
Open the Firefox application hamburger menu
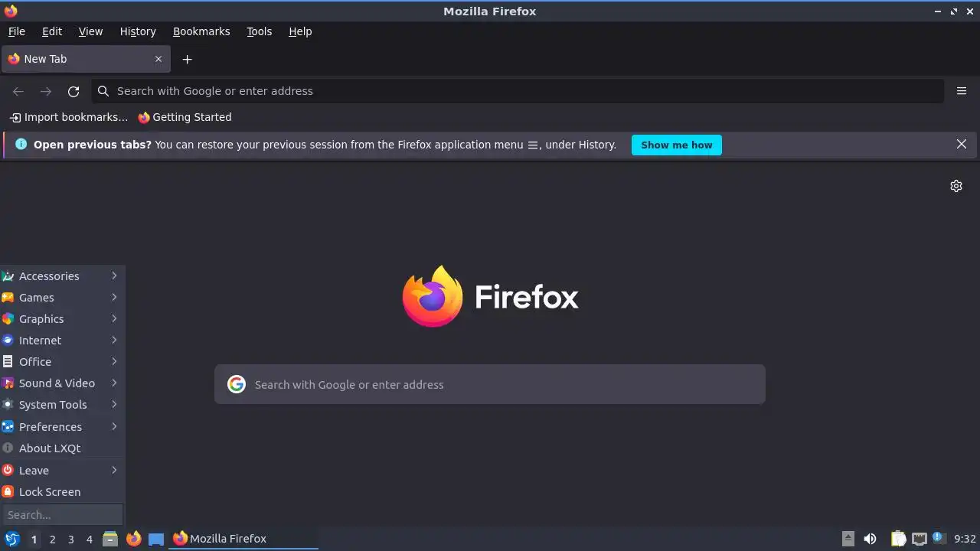point(962,91)
